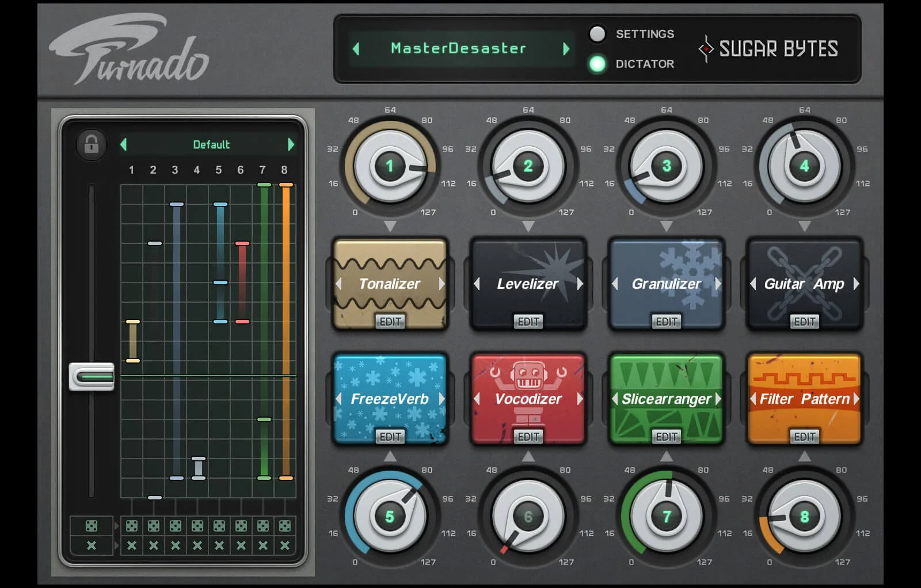The width and height of the screenshot is (921, 588).
Task: Click knob 7 for Slicearranger
Action: pyautogui.click(x=666, y=516)
